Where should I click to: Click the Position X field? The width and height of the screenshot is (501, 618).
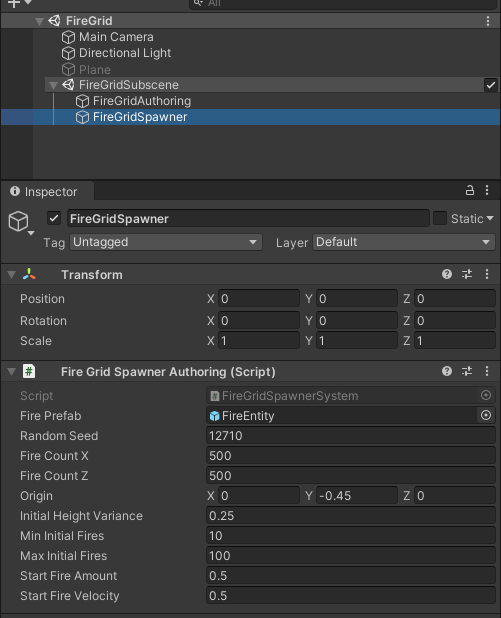pyautogui.click(x=259, y=299)
